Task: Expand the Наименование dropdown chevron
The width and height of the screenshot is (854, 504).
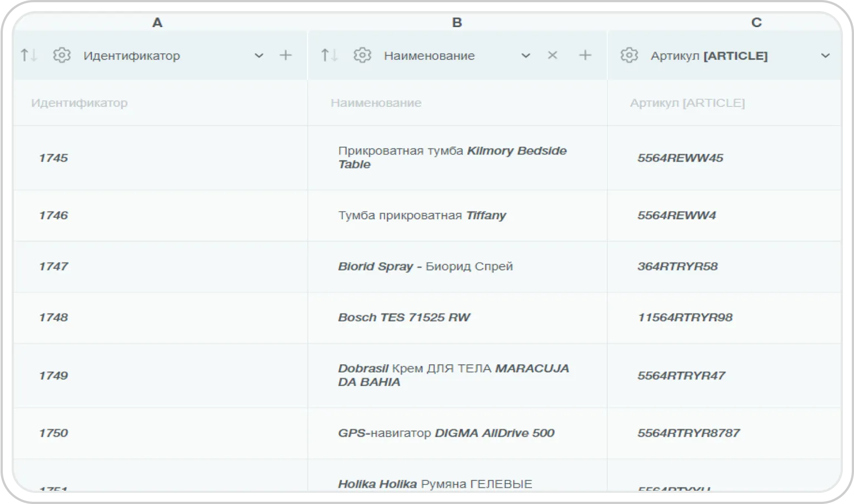Action: click(526, 55)
